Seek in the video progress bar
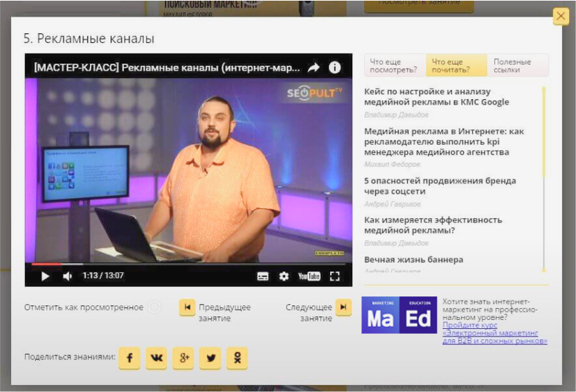This screenshot has height=392, width=576. click(x=188, y=264)
